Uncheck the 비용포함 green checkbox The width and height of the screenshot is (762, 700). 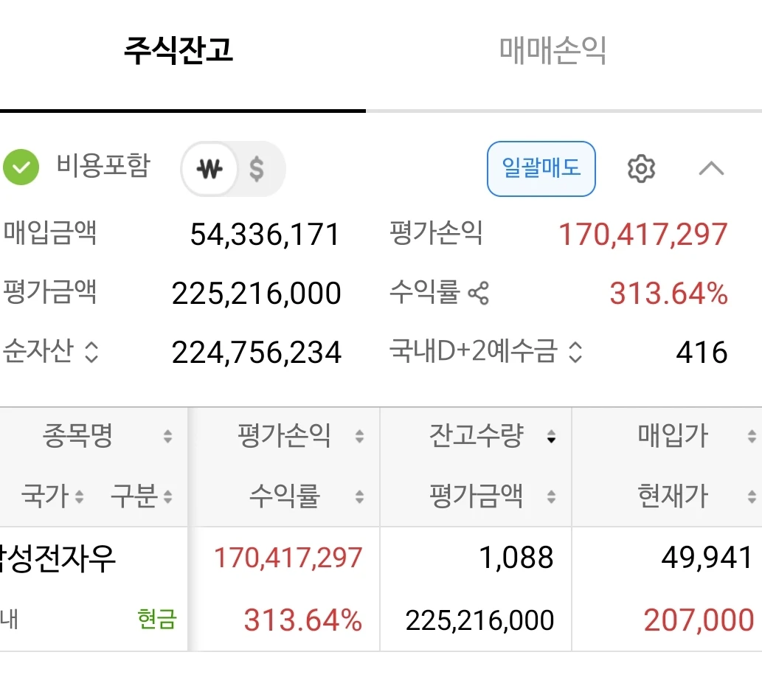[21, 167]
